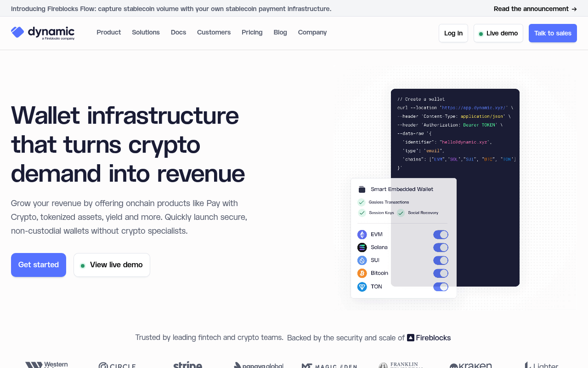This screenshot has width=588, height=368.
Task: Click the Papaya Global logo
Action: tap(259, 365)
